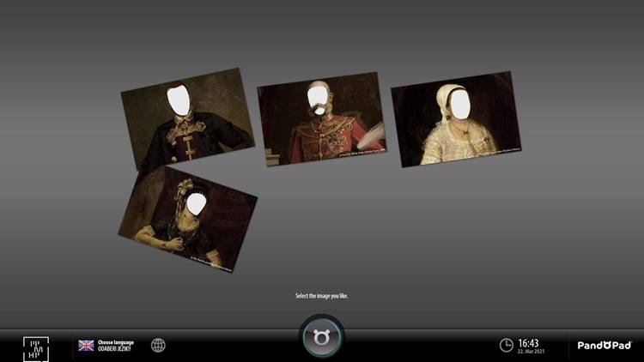Open the globe language selector icon
644x362 pixels.
158,345
